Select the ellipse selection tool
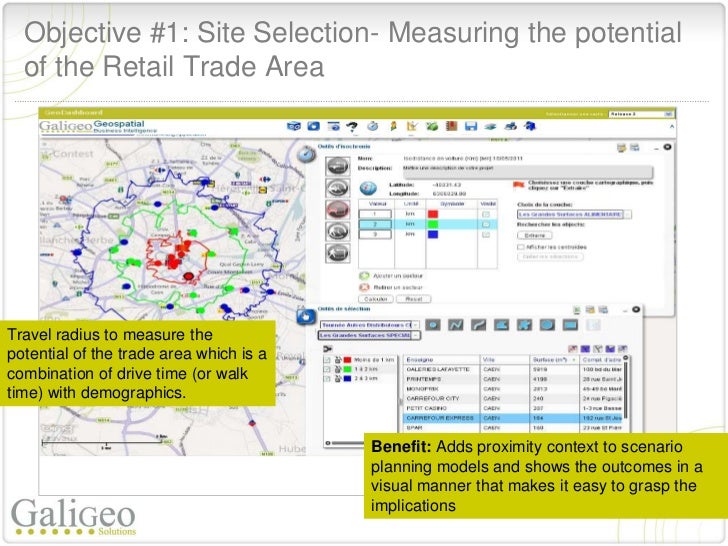The width and height of the screenshot is (728, 546). [547, 325]
